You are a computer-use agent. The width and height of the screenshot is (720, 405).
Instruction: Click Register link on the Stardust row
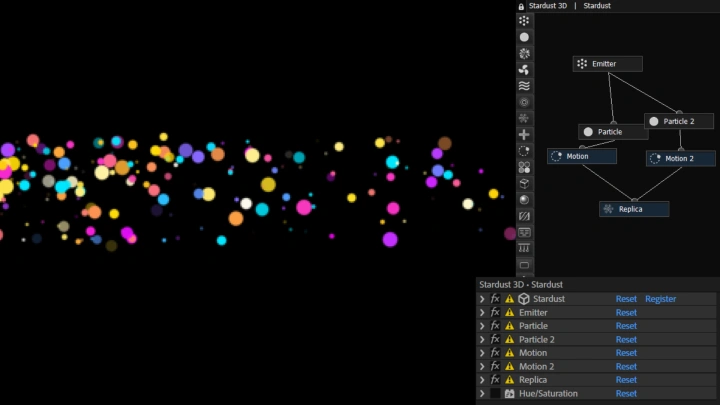point(660,299)
